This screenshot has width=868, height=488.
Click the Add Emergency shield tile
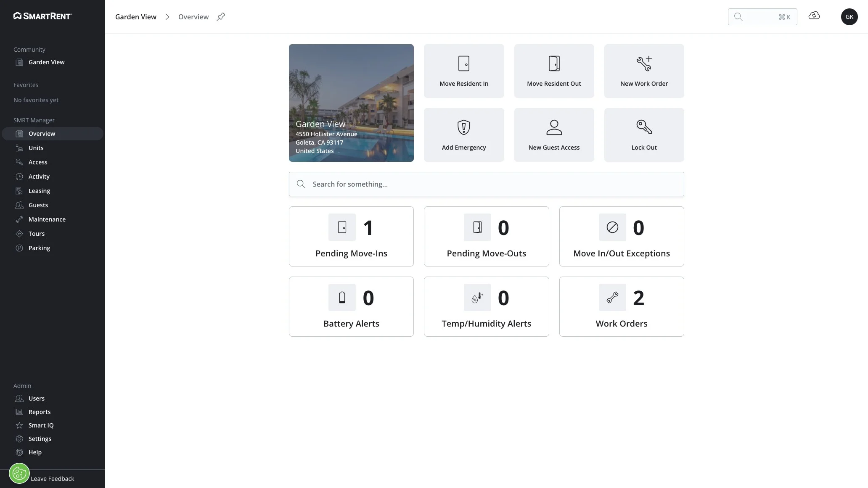[x=464, y=135]
